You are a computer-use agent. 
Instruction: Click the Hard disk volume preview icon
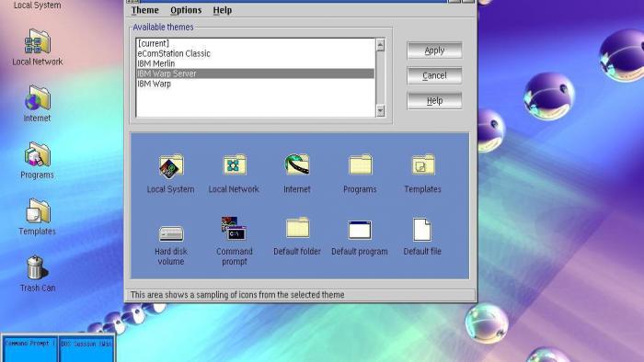(171, 233)
